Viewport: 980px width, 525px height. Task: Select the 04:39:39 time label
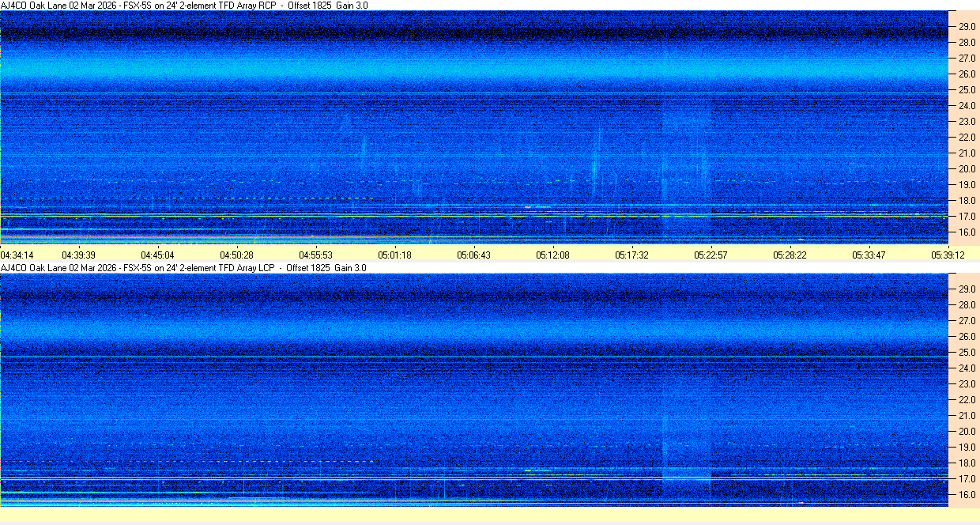tap(79, 255)
